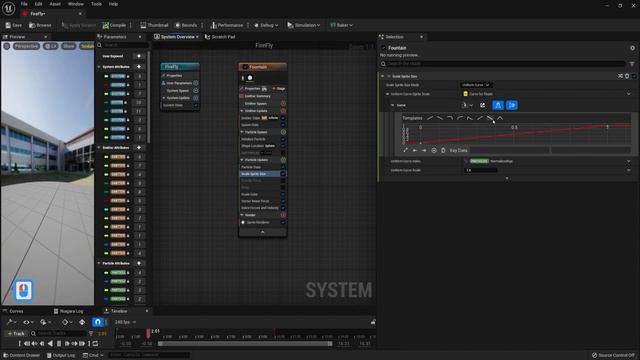Toggle the Initialize Particle module checkbox
Screen dimensions: 640x360
283,139
